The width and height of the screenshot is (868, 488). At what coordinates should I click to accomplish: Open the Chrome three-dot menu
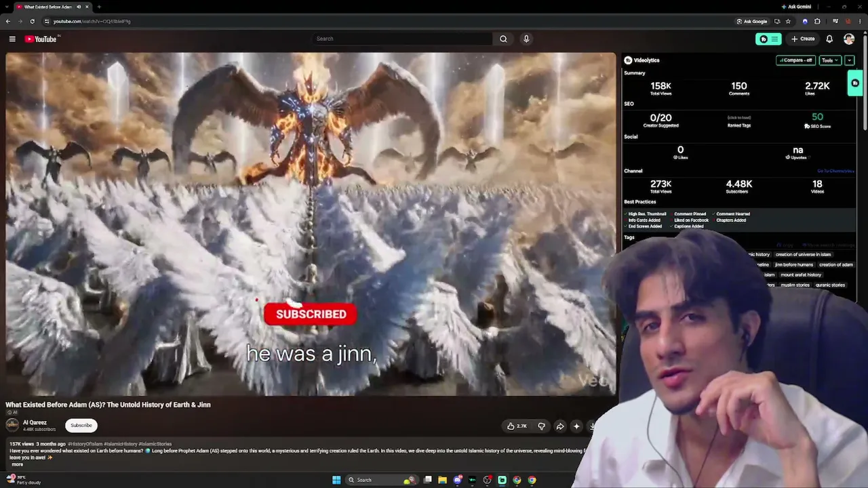tap(860, 21)
